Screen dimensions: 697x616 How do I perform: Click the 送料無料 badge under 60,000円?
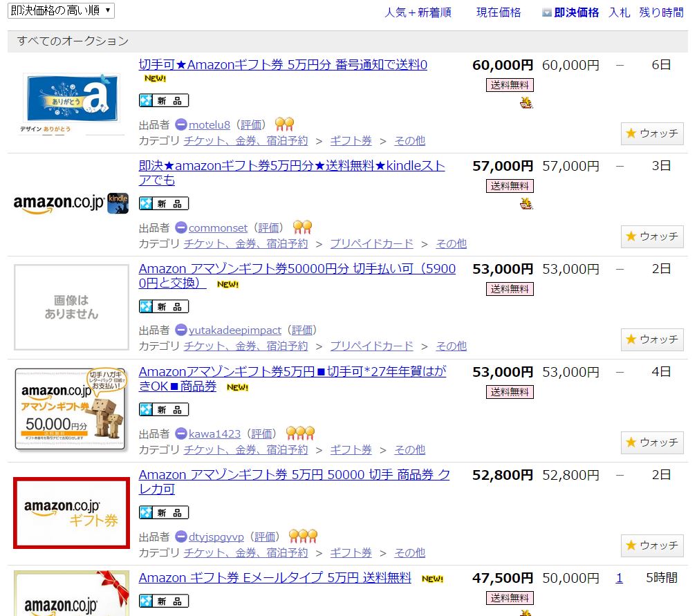[x=510, y=85]
